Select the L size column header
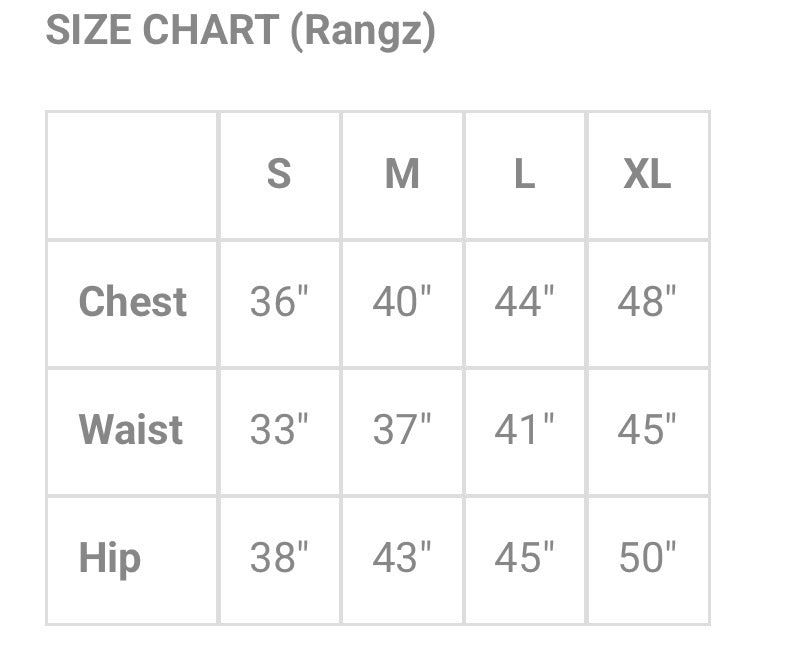This screenshot has width=798, height=662. point(524,175)
